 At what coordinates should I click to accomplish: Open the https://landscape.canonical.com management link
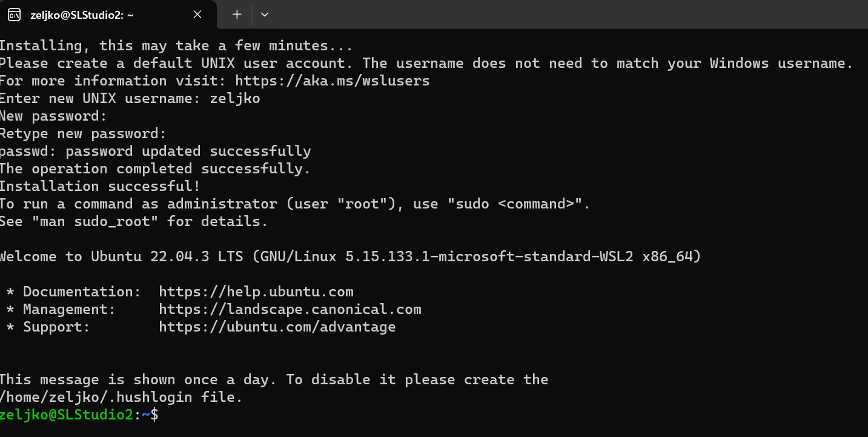click(290, 309)
